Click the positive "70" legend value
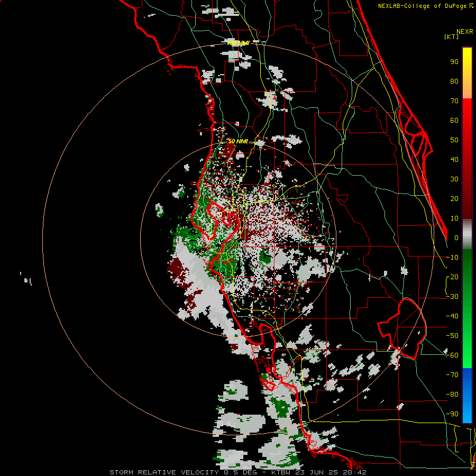This screenshot has width=476, height=476. 454,101
